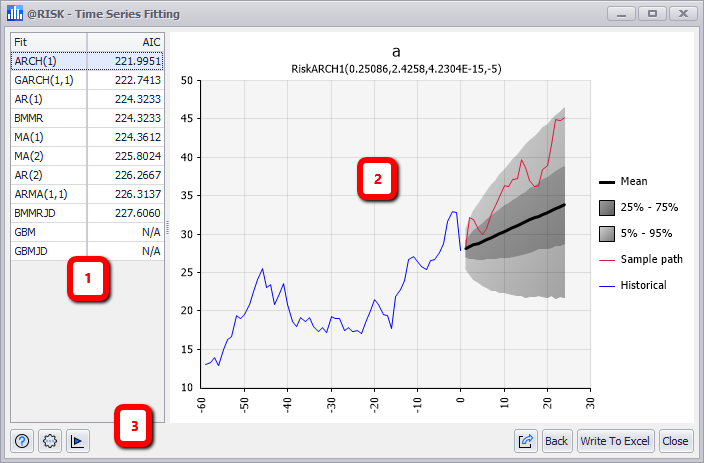Click the @RISK app icon in title bar
Viewport: 704px width, 463px height.
tap(14, 15)
